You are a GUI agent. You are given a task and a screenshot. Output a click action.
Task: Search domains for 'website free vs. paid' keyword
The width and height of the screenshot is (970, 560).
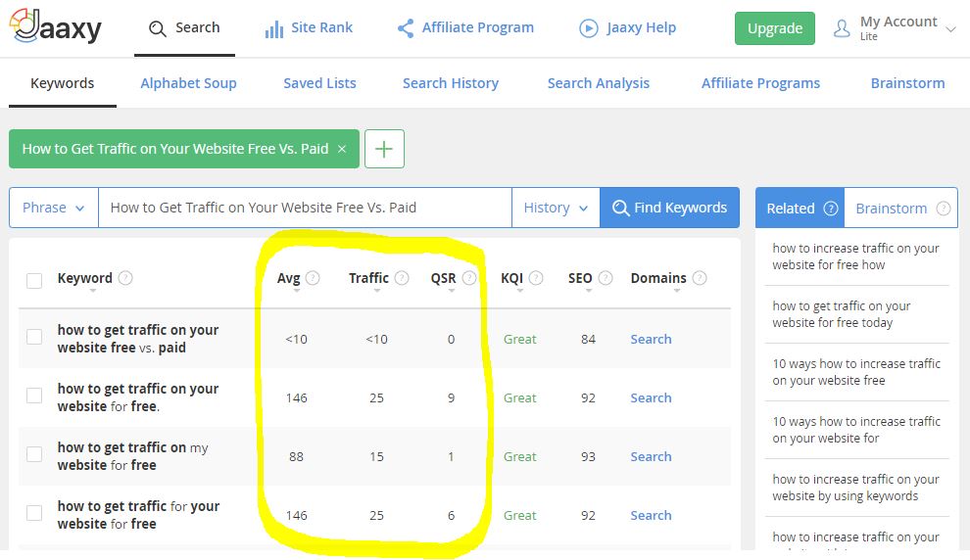651,340
